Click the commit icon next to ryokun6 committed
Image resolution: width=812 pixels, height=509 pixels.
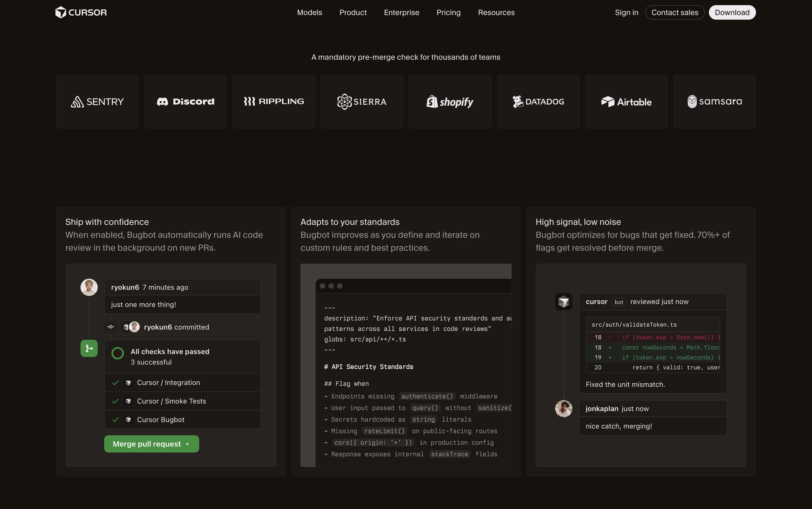tap(110, 327)
